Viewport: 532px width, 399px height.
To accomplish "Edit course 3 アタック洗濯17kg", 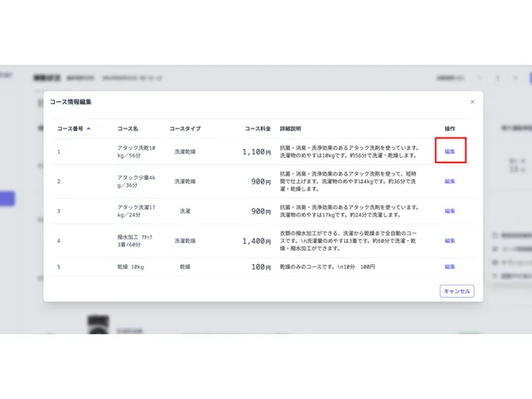I will tap(450, 211).
